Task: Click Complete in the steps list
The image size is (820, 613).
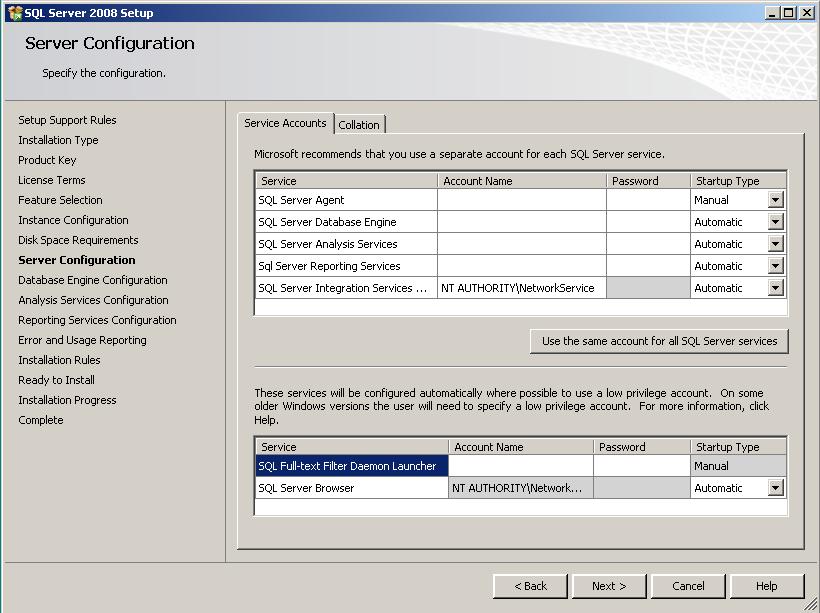Action: pos(41,420)
